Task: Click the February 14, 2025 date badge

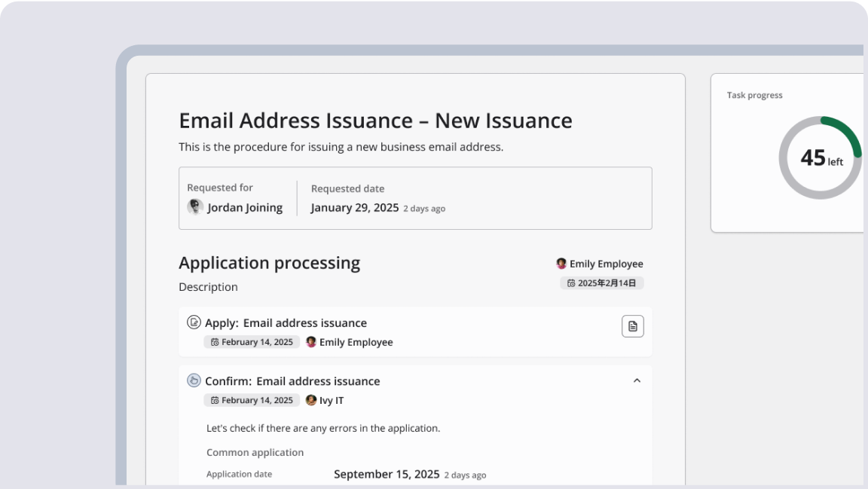Action: 252,341
